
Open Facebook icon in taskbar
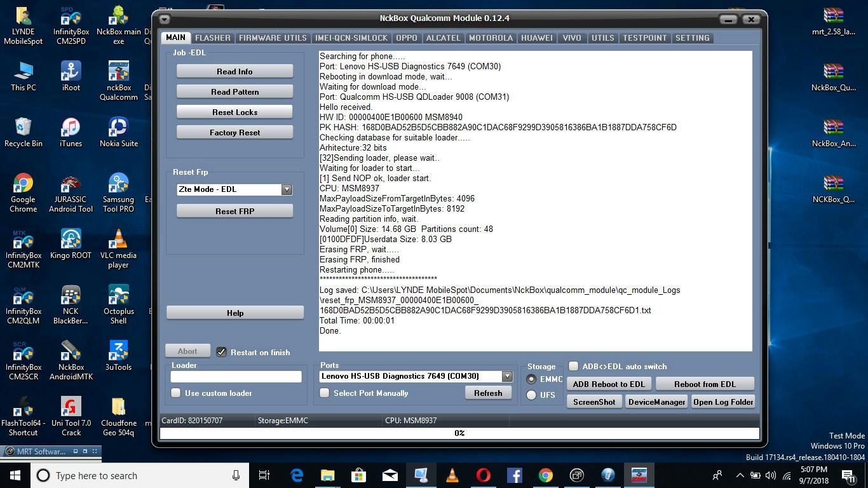tap(515, 475)
